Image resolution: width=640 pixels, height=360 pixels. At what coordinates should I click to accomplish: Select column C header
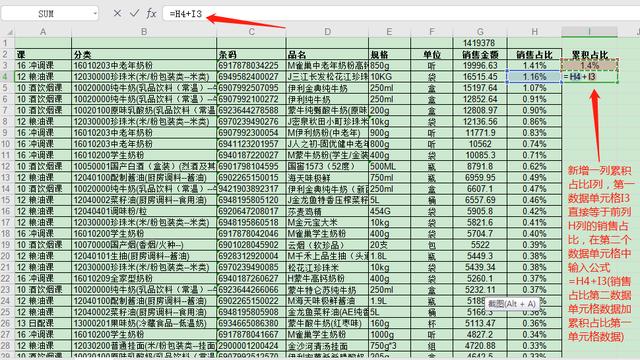pyautogui.click(x=251, y=31)
